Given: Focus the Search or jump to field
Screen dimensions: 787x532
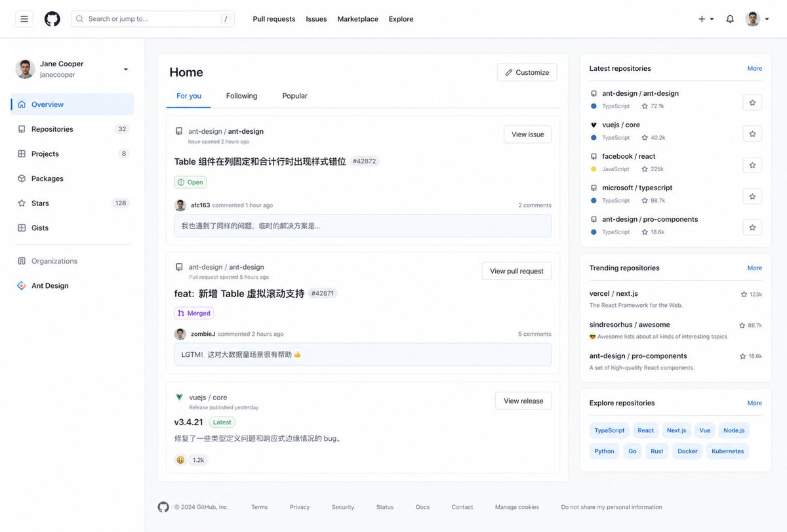Looking at the screenshot, I should (153, 19).
